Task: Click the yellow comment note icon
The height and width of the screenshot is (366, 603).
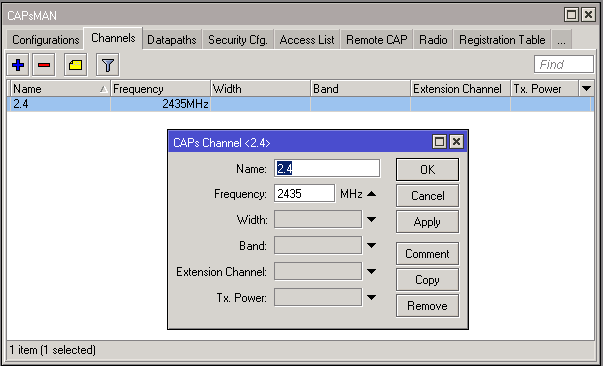Action: click(x=75, y=65)
